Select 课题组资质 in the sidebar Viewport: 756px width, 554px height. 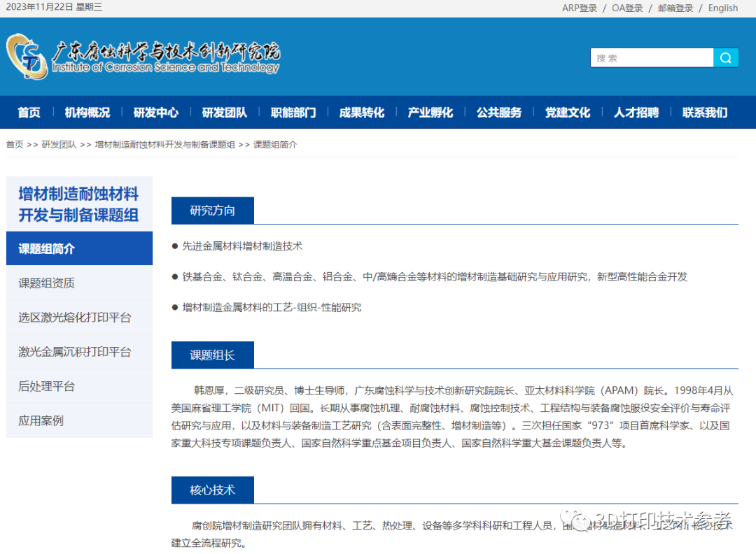[79, 283]
